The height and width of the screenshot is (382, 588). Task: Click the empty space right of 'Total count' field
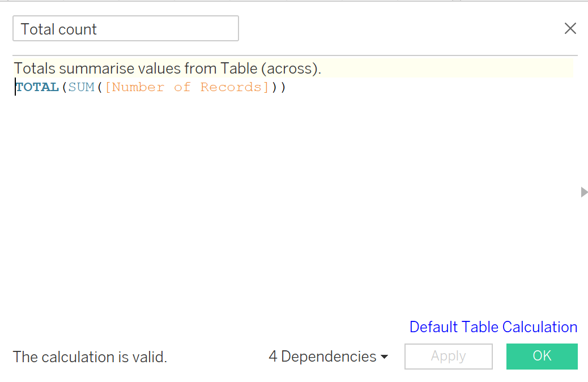pos(397,29)
